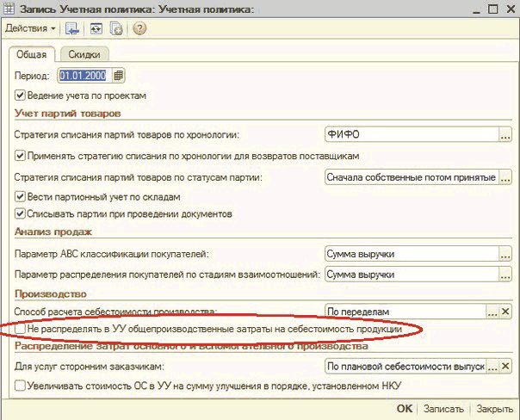Open the Действия menu
Screen dimensions: 520x420
(x=29, y=28)
